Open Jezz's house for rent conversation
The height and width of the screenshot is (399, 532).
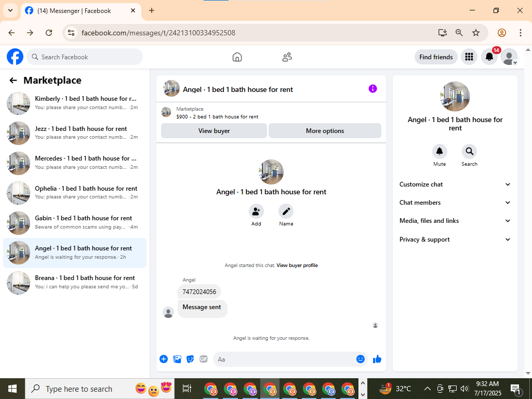75,133
